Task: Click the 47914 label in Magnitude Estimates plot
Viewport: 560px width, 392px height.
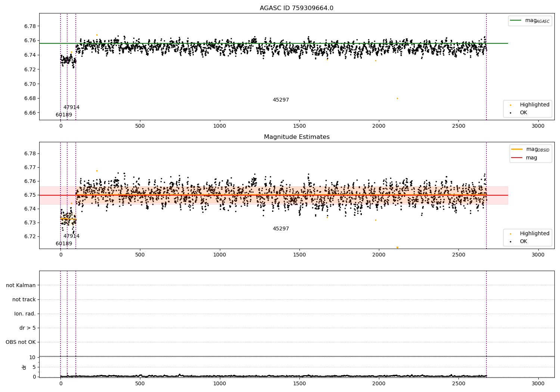Action: coord(71,236)
